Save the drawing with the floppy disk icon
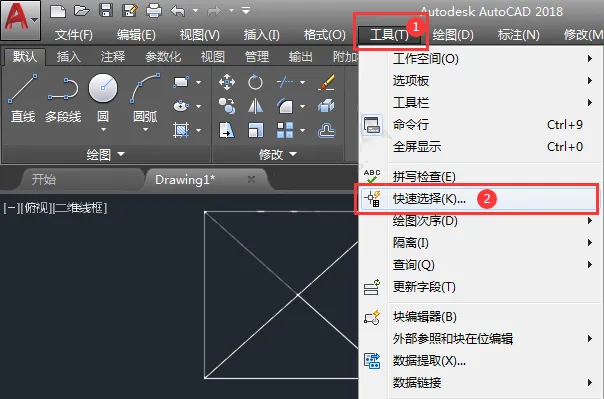This screenshot has height=399, width=604. (106, 10)
